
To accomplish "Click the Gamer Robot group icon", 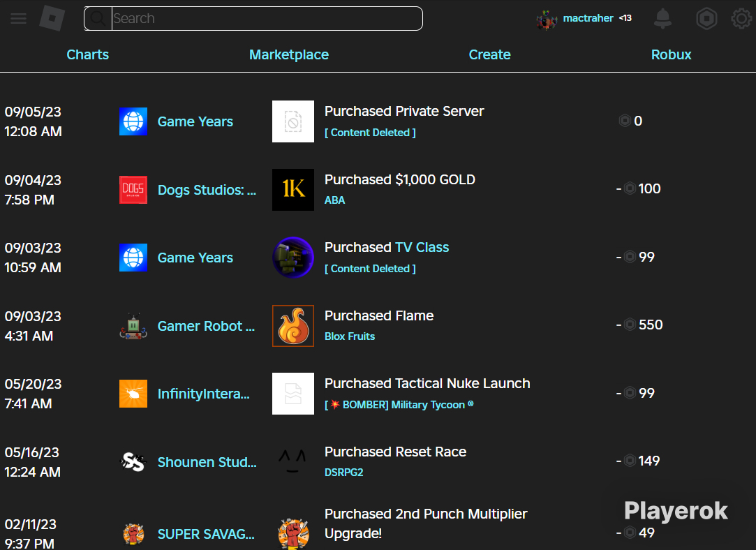I will pyautogui.click(x=133, y=327).
